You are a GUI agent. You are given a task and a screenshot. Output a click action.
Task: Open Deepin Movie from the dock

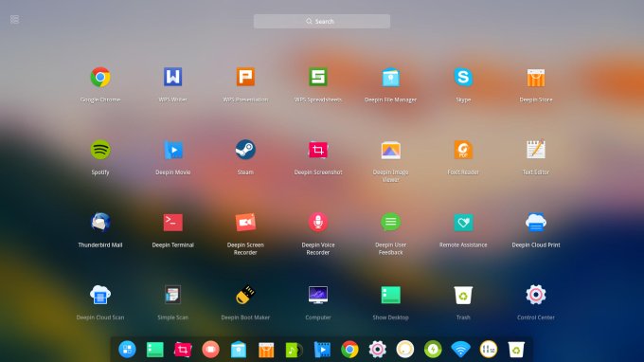322,350
